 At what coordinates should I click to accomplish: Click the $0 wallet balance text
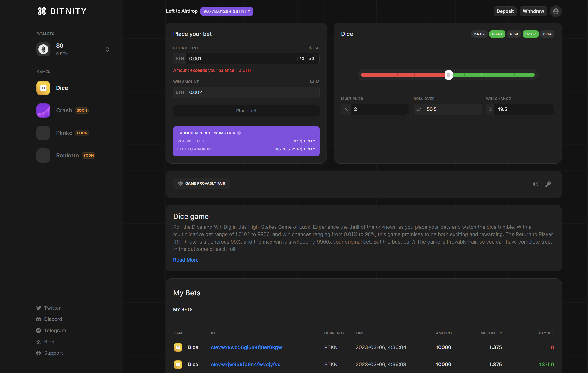coord(60,46)
